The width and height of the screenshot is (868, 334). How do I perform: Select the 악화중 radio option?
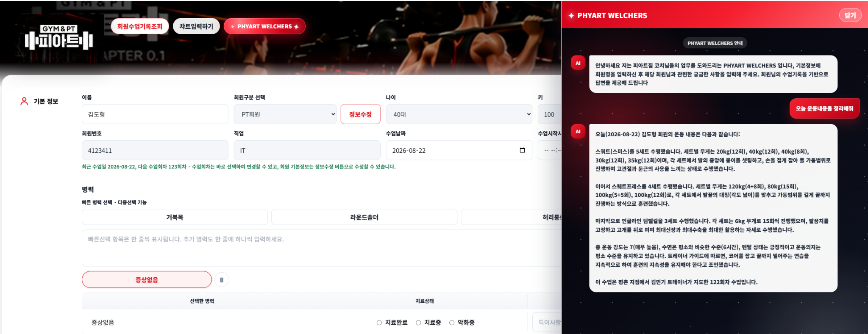click(452, 323)
